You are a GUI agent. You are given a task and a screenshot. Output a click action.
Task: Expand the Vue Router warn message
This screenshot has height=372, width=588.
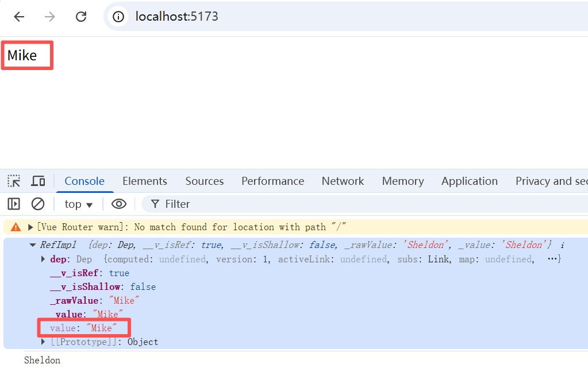30,227
